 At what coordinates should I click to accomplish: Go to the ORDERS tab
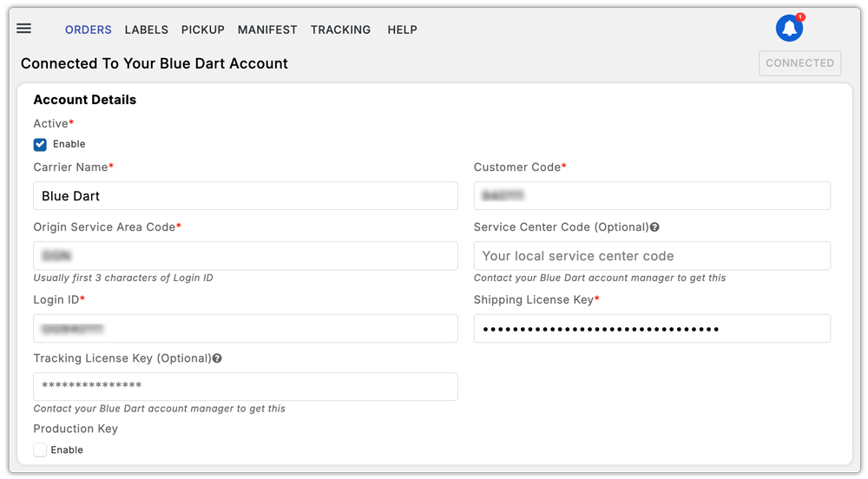(89, 30)
